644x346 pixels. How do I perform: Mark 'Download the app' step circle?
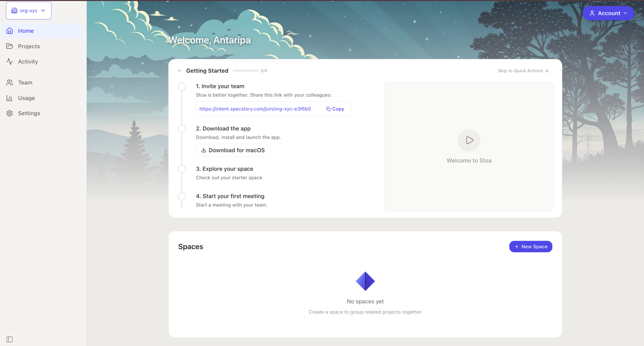point(182,129)
